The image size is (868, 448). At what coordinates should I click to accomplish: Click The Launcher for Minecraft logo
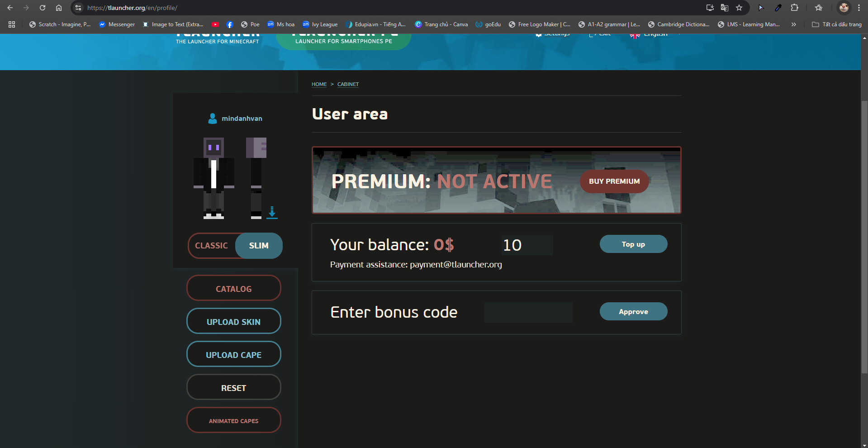coord(218,39)
